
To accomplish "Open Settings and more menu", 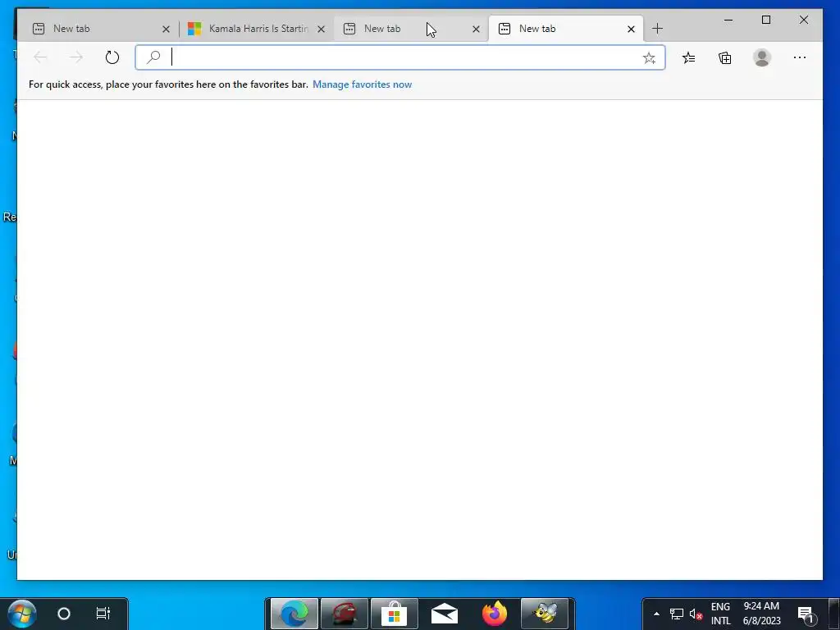I will 799,57.
